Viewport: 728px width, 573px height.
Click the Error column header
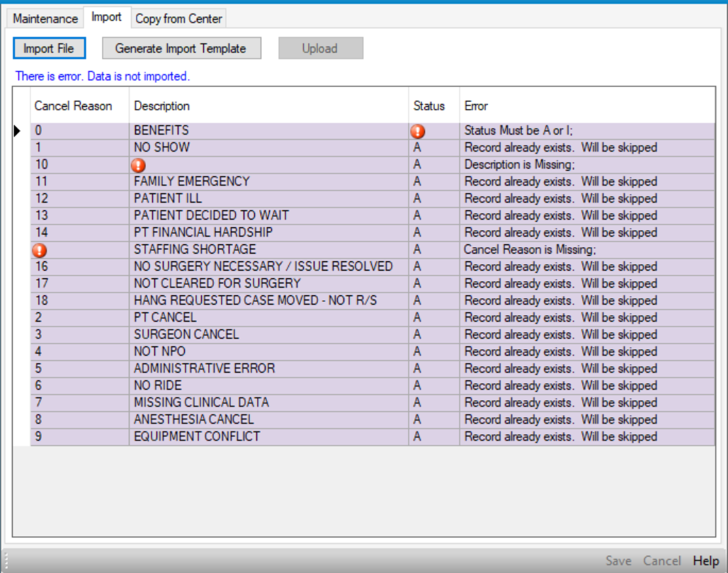point(476,106)
